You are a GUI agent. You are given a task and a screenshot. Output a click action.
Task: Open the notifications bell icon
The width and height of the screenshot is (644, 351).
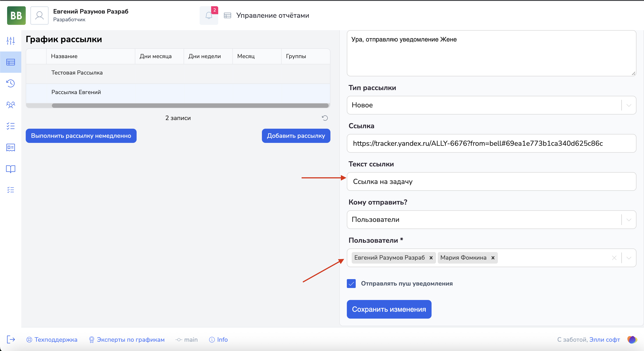pyautogui.click(x=209, y=16)
